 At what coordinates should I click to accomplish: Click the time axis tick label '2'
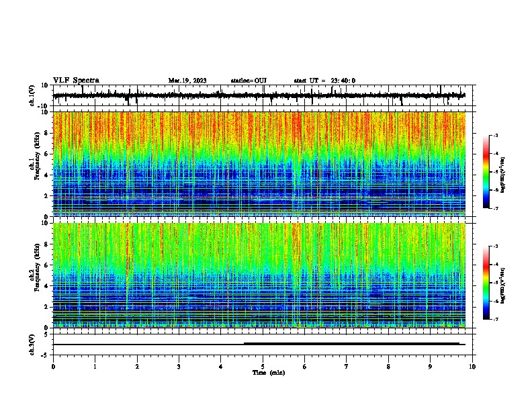pyautogui.click(x=137, y=367)
